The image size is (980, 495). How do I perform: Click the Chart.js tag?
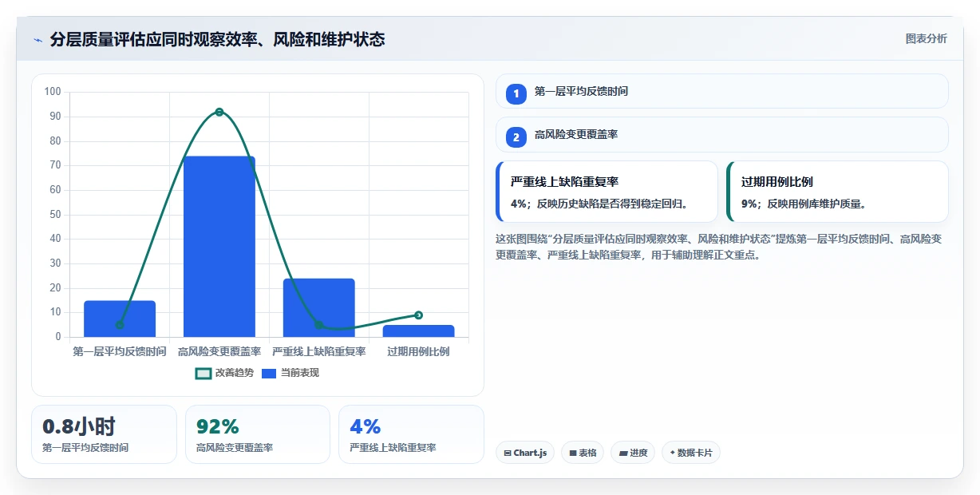(x=525, y=453)
